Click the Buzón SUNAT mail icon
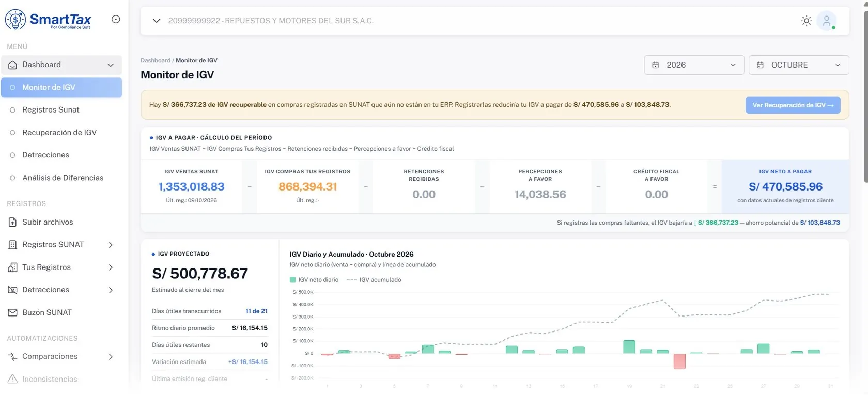 13,313
